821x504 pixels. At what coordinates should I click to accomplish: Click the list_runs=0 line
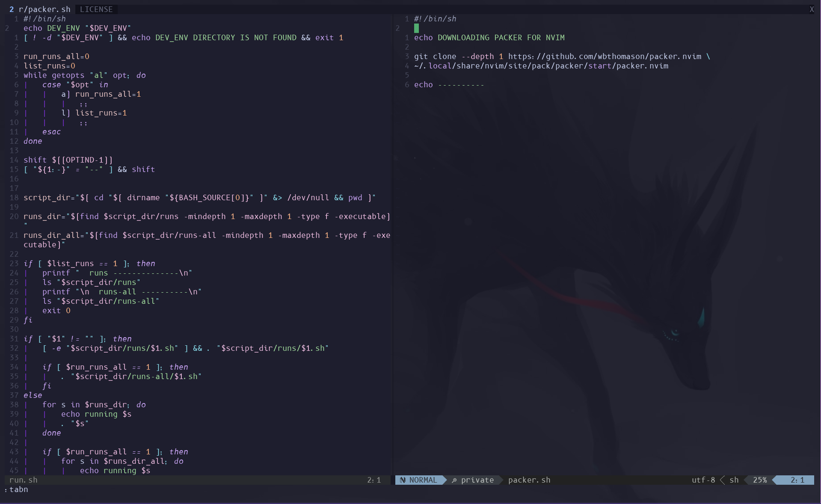click(x=49, y=66)
